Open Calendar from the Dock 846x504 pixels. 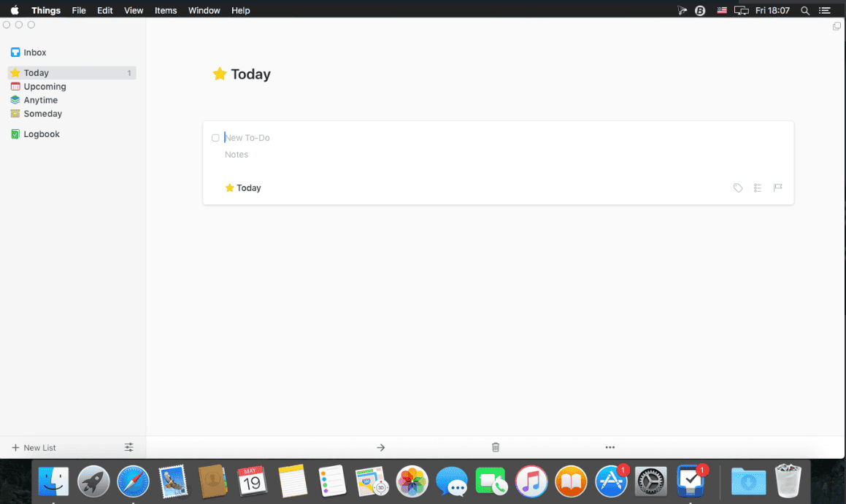[x=252, y=481]
